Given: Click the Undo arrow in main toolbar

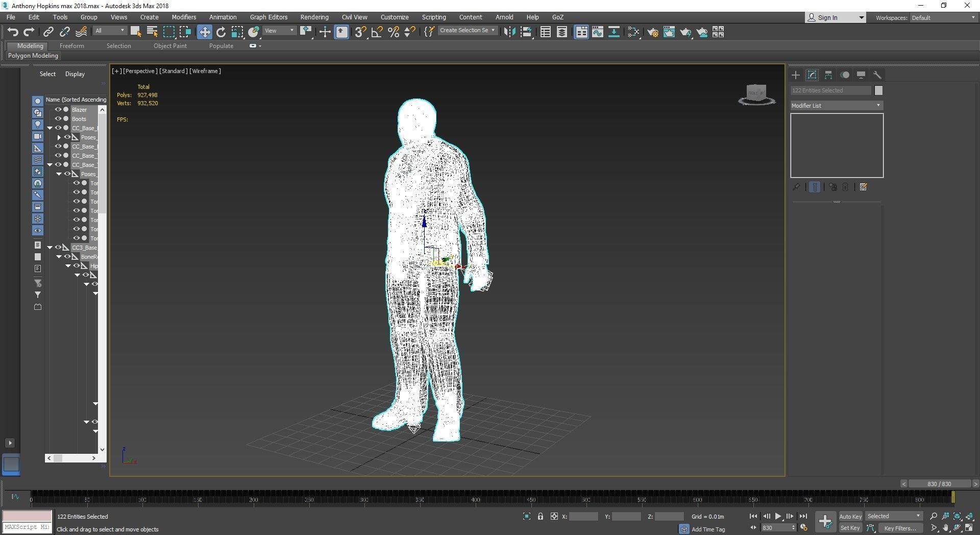Looking at the screenshot, I should [x=13, y=32].
